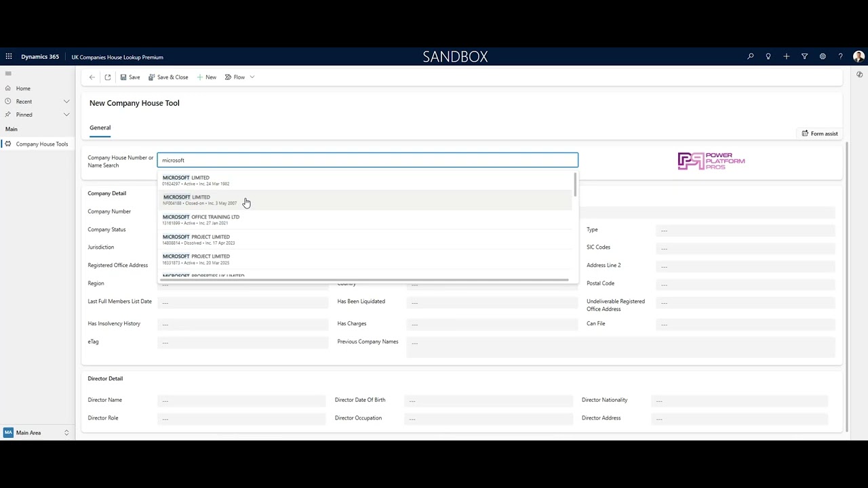Click UK Companies House Lookup Premium app name
This screenshot has height=488, width=868.
[x=117, y=57]
